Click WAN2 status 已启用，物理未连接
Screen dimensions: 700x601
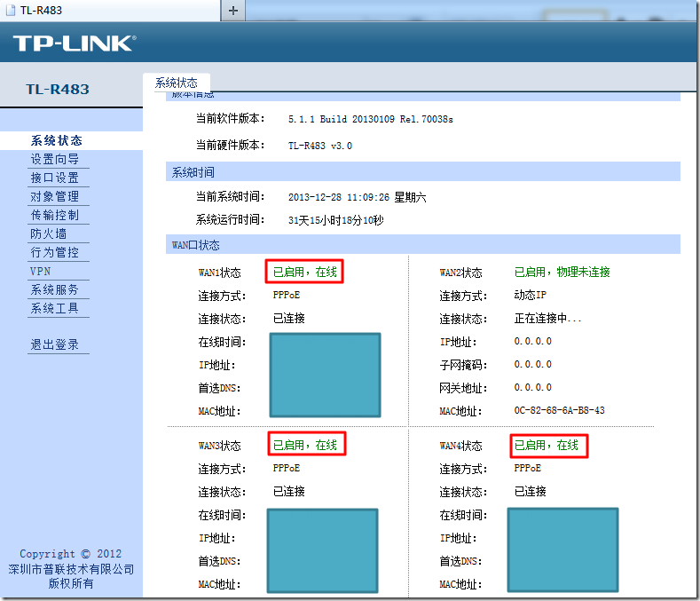pos(562,272)
